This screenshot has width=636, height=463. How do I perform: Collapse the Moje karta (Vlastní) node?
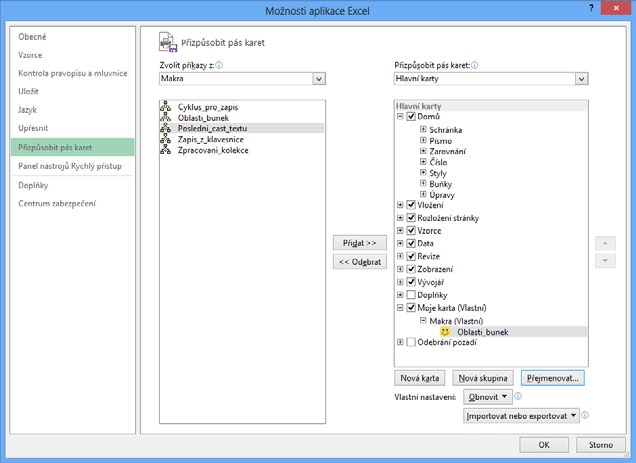click(x=400, y=308)
